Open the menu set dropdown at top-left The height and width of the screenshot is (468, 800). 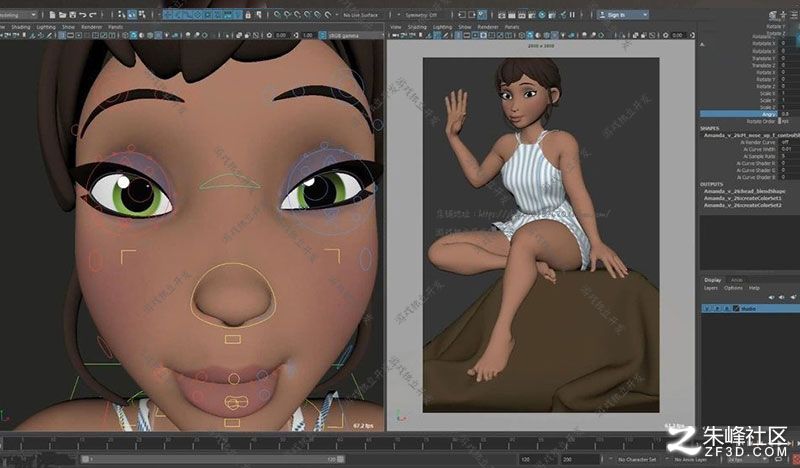(18, 15)
